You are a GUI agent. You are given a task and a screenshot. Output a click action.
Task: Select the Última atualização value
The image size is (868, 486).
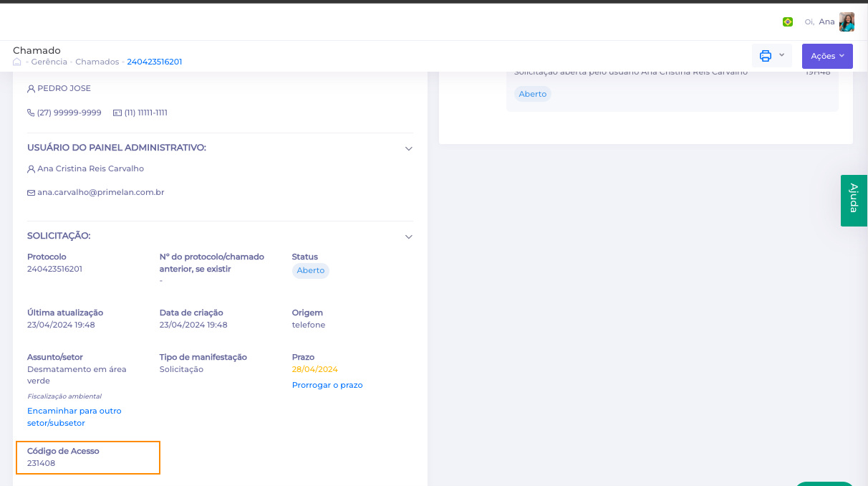tap(61, 325)
